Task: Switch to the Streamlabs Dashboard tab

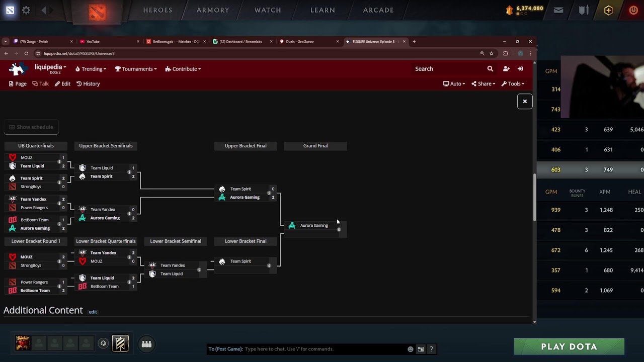Action: pos(242,42)
